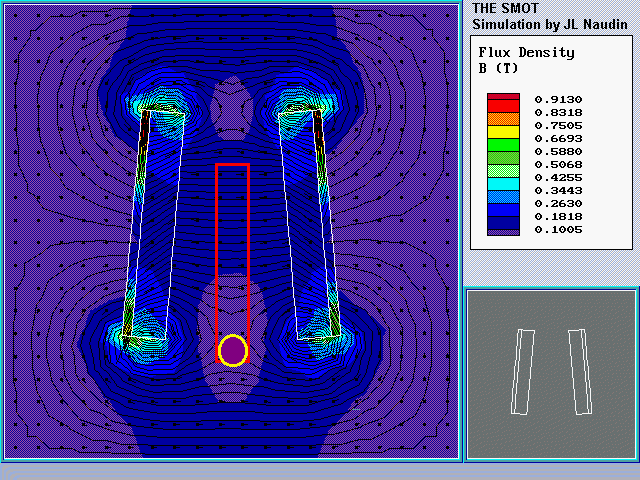Click the orange 0.7505 legend swatch
Screen dimensions: 640x480
point(503,119)
